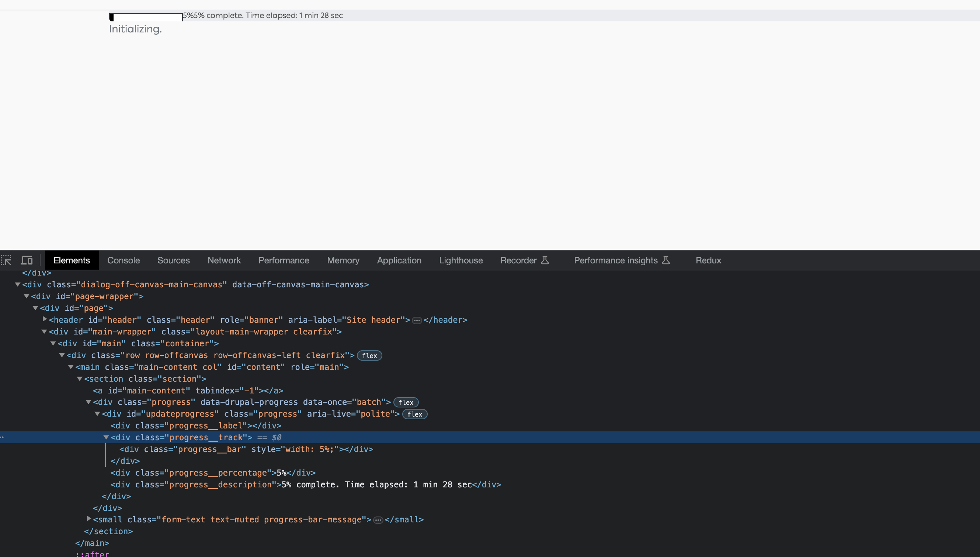Toggle flex badge on updateprogress div

(x=414, y=414)
